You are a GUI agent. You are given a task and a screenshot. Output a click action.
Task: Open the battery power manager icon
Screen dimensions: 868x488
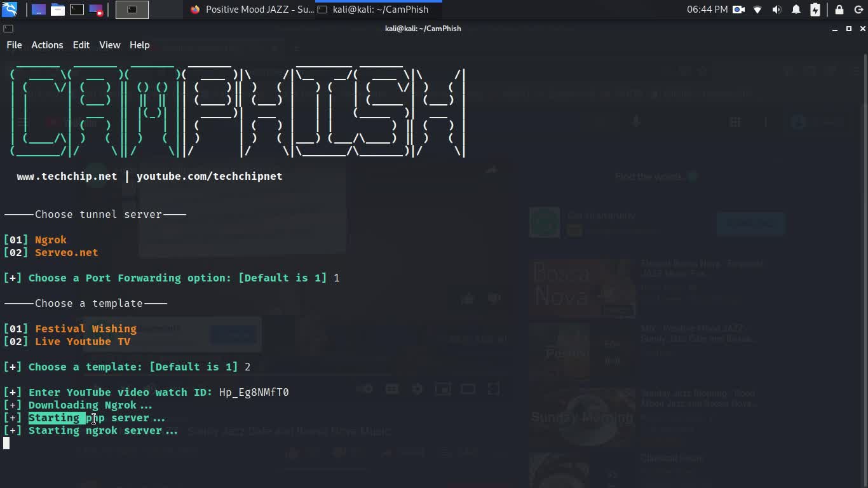pos(815,10)
